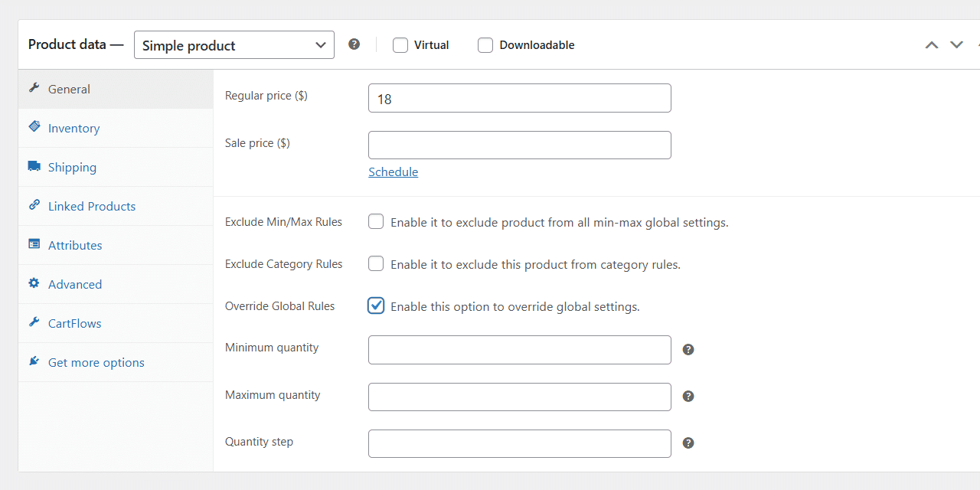Screen dimensions: 980x490
Task: Click help icon beside product type dropdown
Action: 354,44
